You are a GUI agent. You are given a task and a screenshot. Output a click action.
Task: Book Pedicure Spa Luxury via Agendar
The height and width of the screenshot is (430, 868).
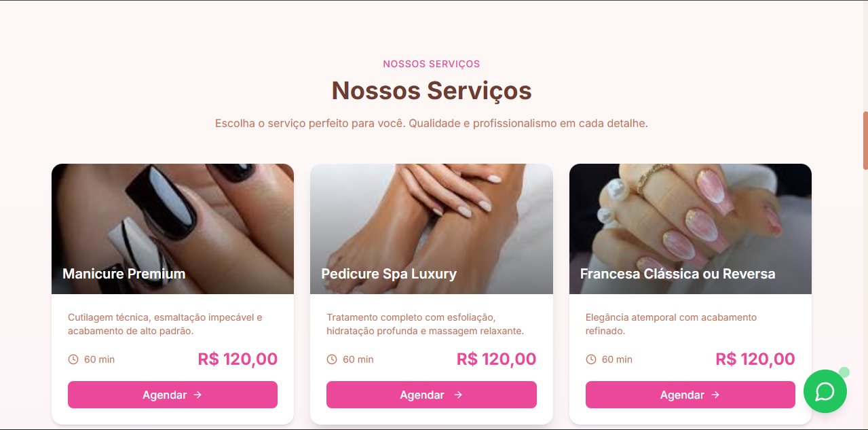coord(432,395)
